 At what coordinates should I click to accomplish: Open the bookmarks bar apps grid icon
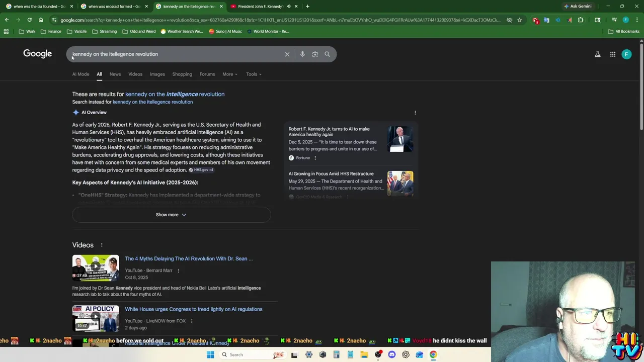click(6, 32)
